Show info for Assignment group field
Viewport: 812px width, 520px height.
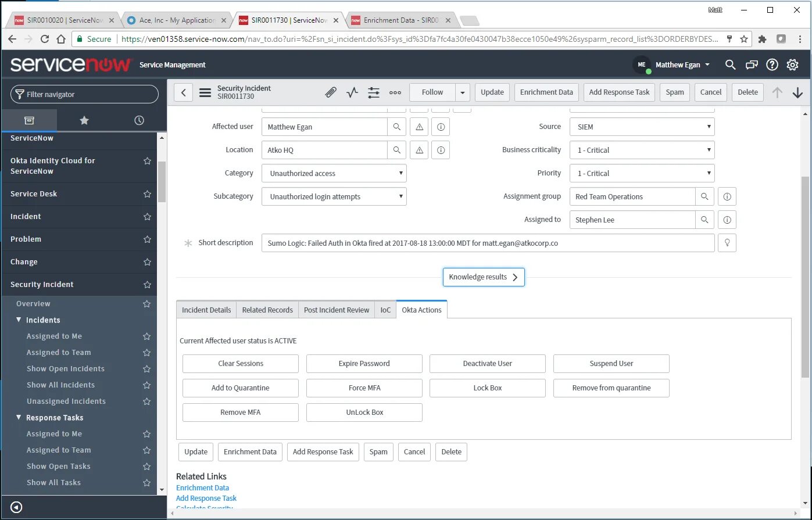[x=727, y=196]
